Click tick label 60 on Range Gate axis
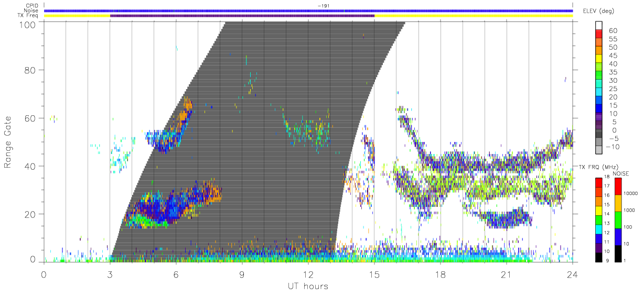Screen dimensions: 644x297 point(31,118)
